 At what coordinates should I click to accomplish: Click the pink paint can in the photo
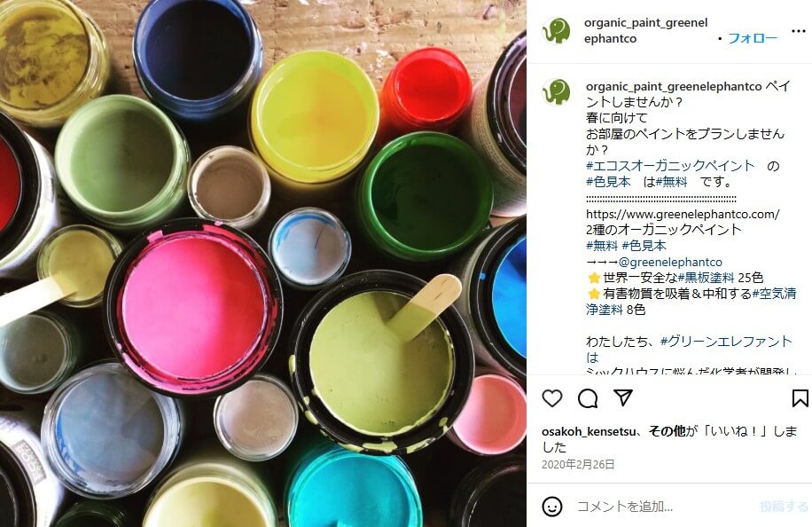193,307
